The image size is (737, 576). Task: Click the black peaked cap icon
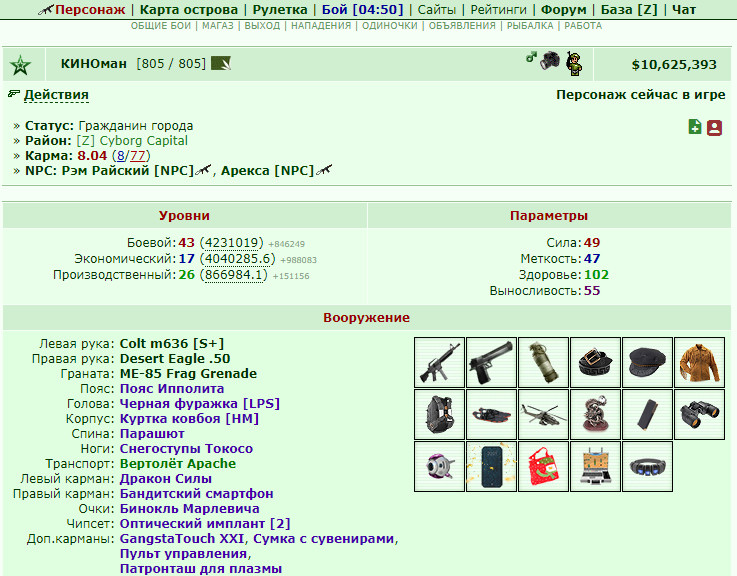coord(647,363)
